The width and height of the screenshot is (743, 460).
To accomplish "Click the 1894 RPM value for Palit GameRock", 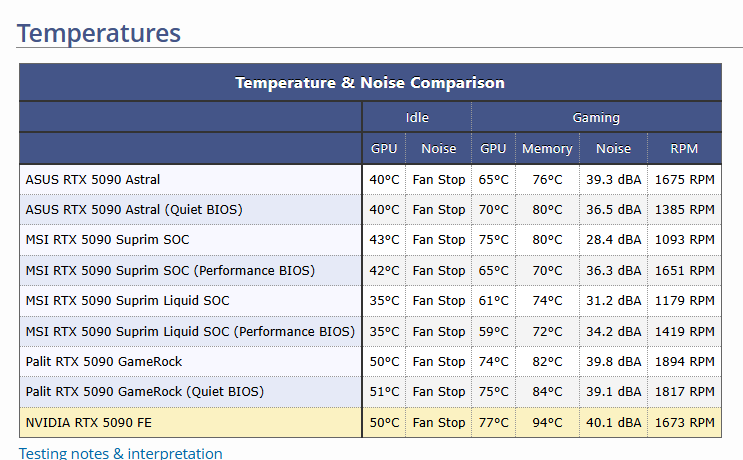I will pyautogui.click(x=684, y=361).
